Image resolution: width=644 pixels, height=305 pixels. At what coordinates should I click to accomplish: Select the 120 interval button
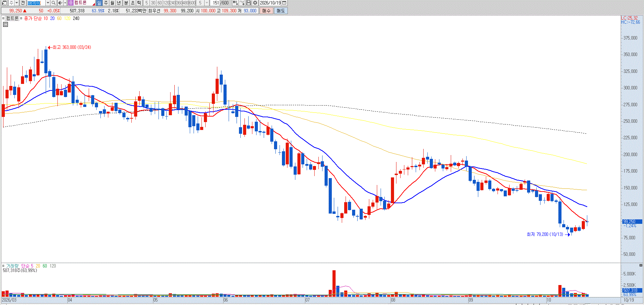[x=166, y=3]
